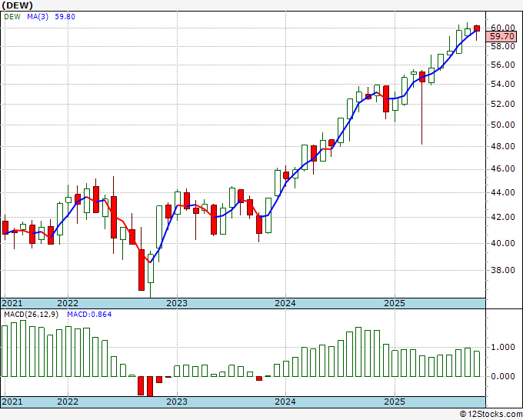Click the 38.00 price axis label
Screen dimensions: 523x420
[x=503, y=270]
